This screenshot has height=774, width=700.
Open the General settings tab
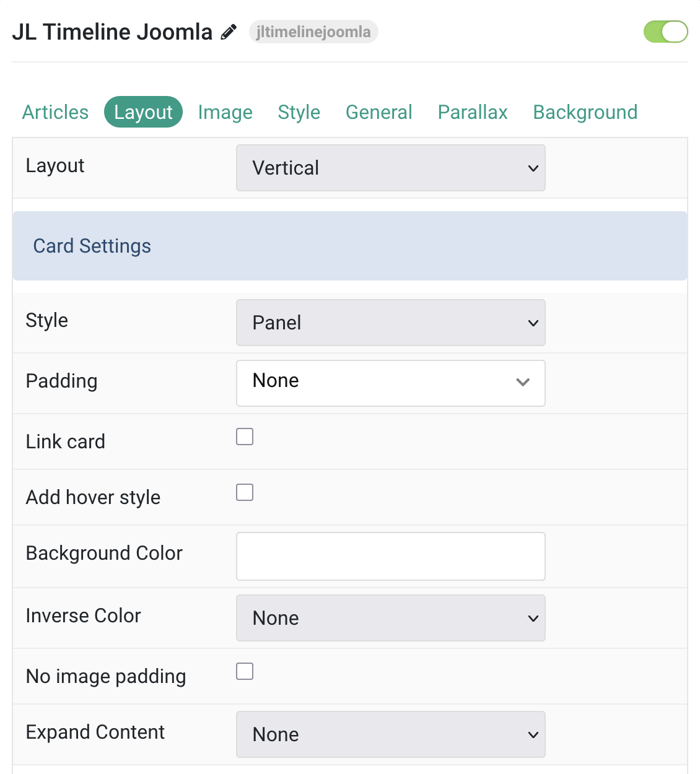pos(378,112)
